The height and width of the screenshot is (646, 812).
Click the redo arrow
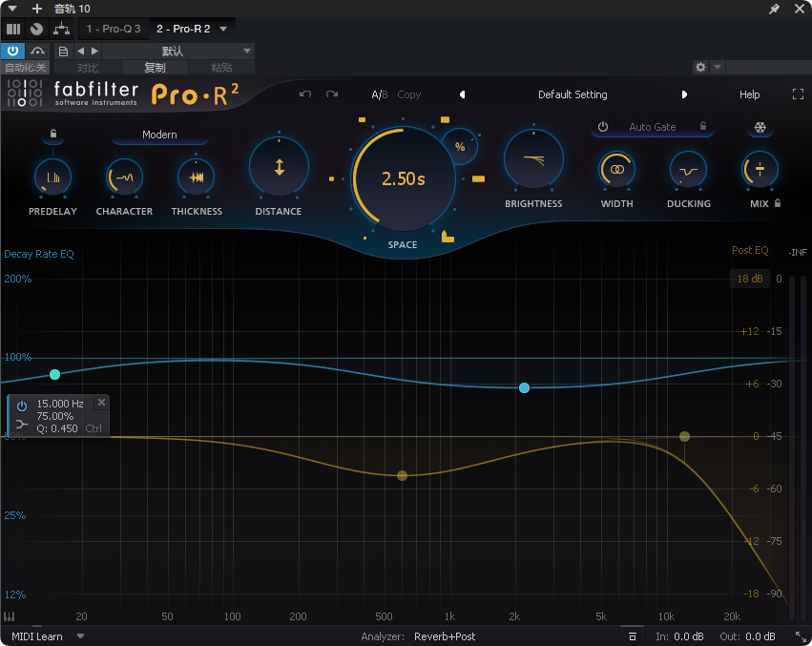coord(332,94)
